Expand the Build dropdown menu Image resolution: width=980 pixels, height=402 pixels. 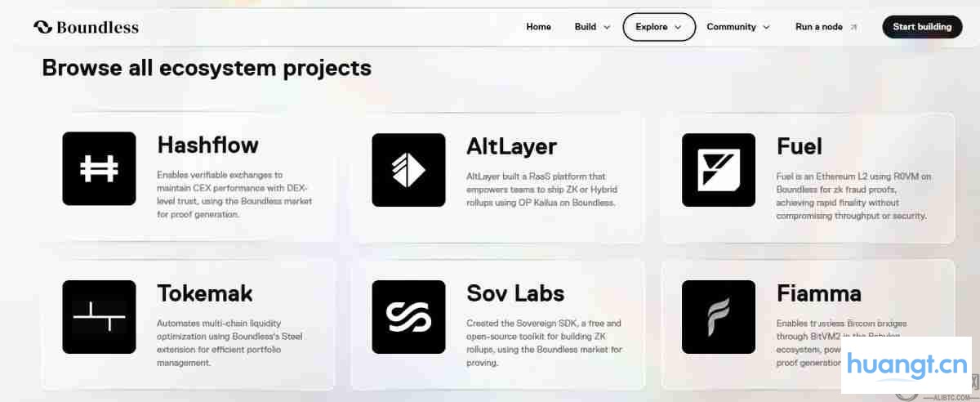(x=592, y=27)
